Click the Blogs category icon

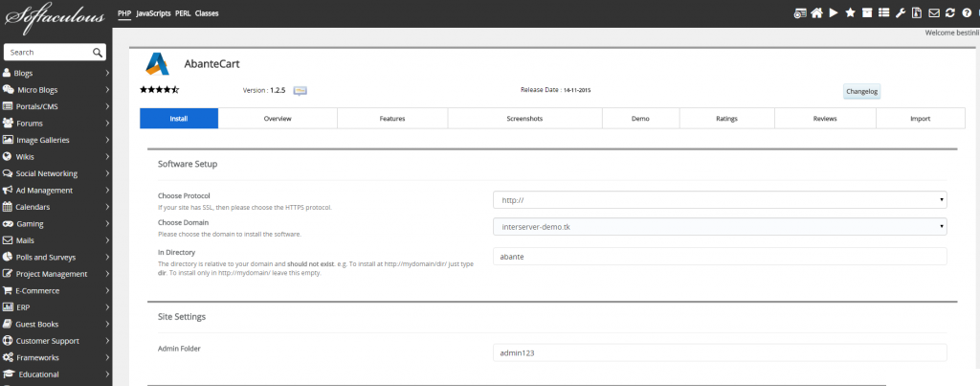click(8, 73)
